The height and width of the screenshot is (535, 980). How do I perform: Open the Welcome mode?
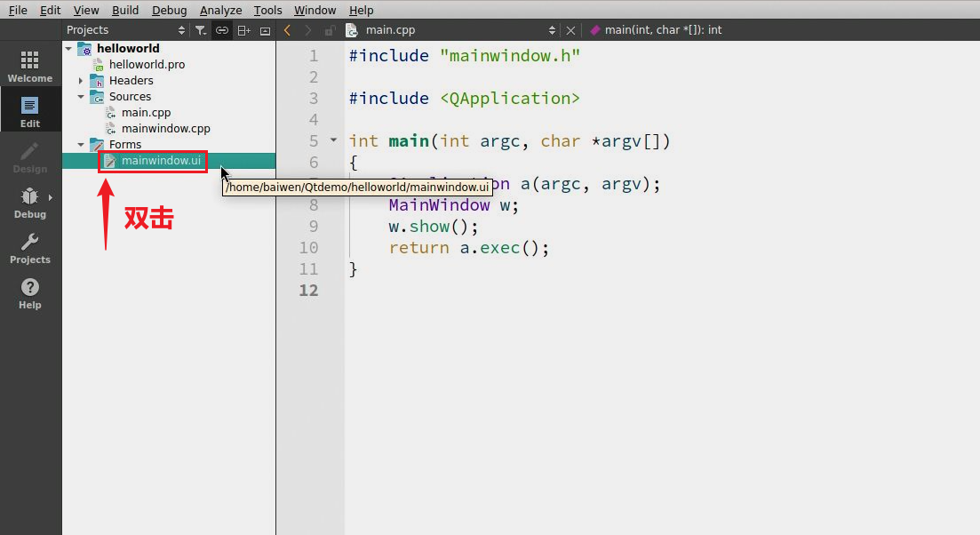(x=30, y=66)
